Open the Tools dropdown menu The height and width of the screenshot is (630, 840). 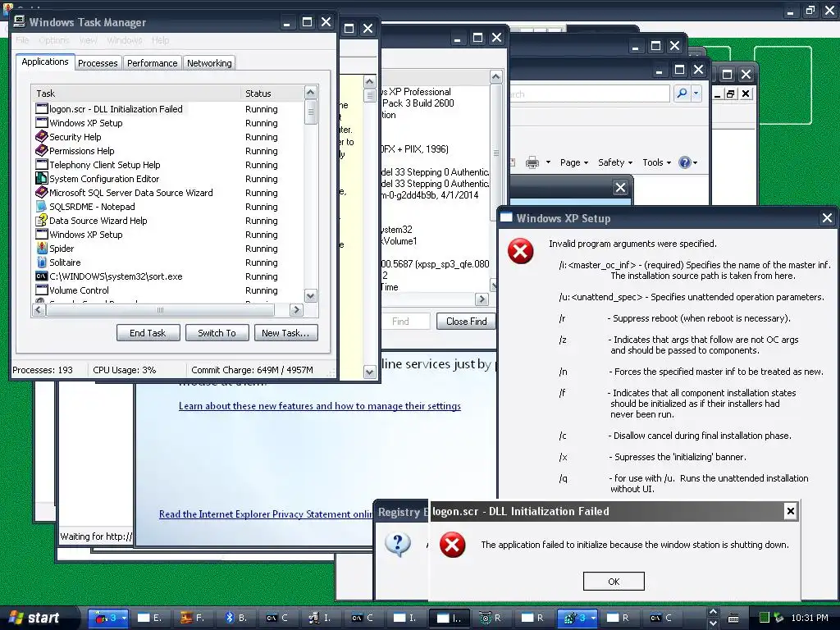(657, 162)
